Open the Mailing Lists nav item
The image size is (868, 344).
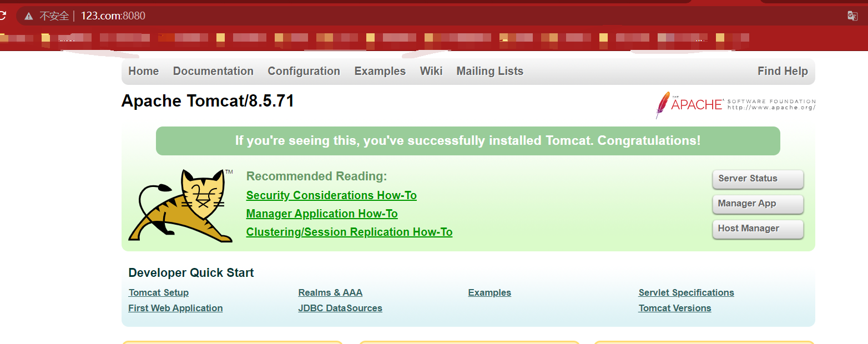[489, 71]
